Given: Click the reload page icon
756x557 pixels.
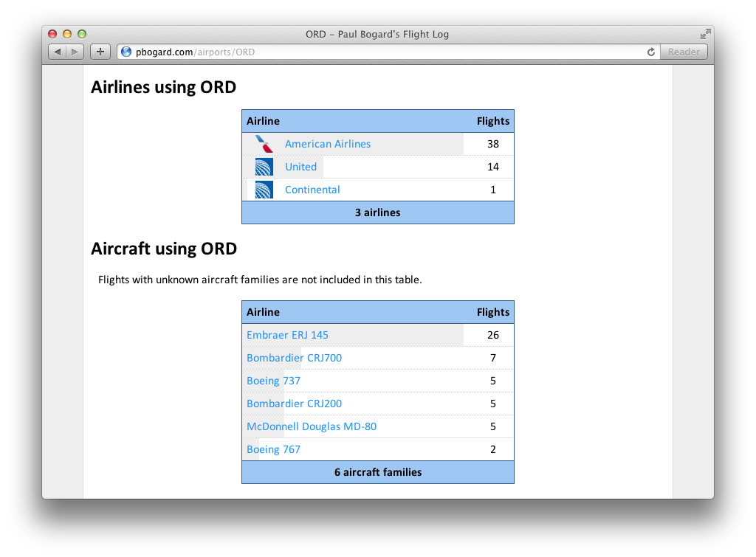Looking at the screenshot, I should (x=650, y=52).
